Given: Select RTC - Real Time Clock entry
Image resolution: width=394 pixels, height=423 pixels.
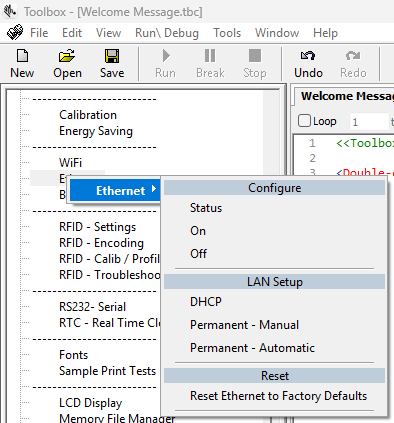Looking at the screenshot, I should (110, 323).
